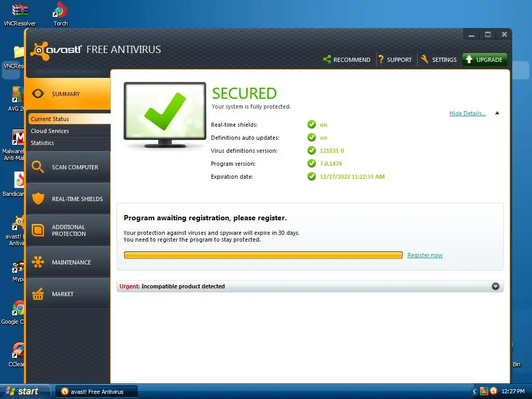Click the green Upgrade button
532x399 pixels.
pos(485,60)
